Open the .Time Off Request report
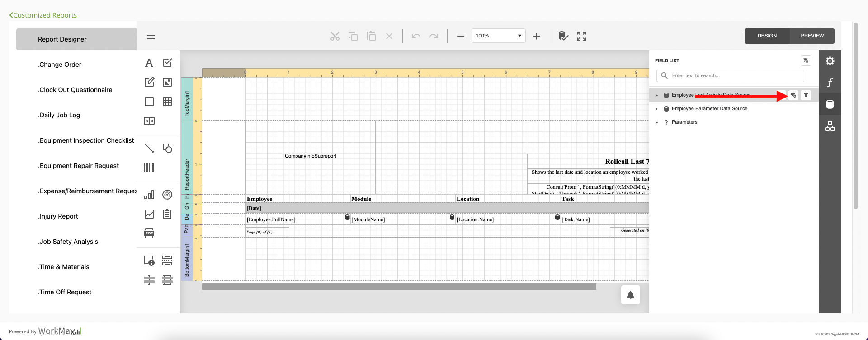Image resolution: width=868 pixels, height=340 pixels. click(x=65, y=292)
